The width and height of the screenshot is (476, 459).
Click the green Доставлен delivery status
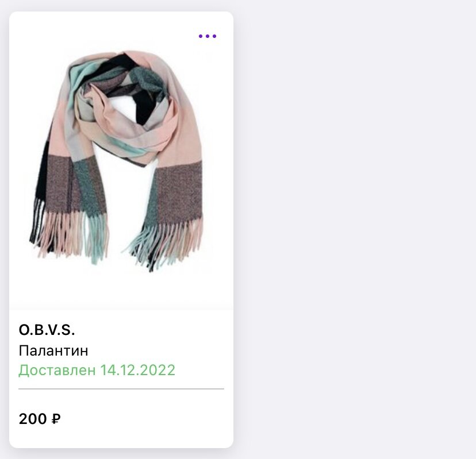tap(97, 370)
